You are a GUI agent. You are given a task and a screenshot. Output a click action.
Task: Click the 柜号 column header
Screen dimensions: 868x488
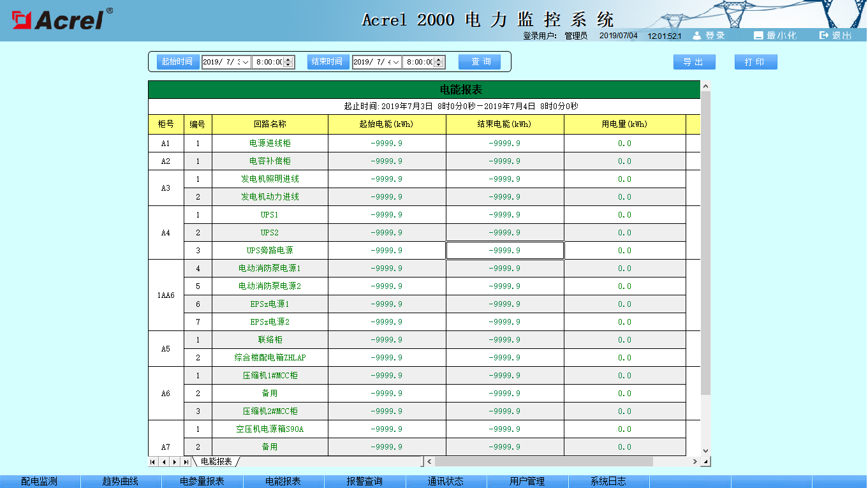pos(166,124)
